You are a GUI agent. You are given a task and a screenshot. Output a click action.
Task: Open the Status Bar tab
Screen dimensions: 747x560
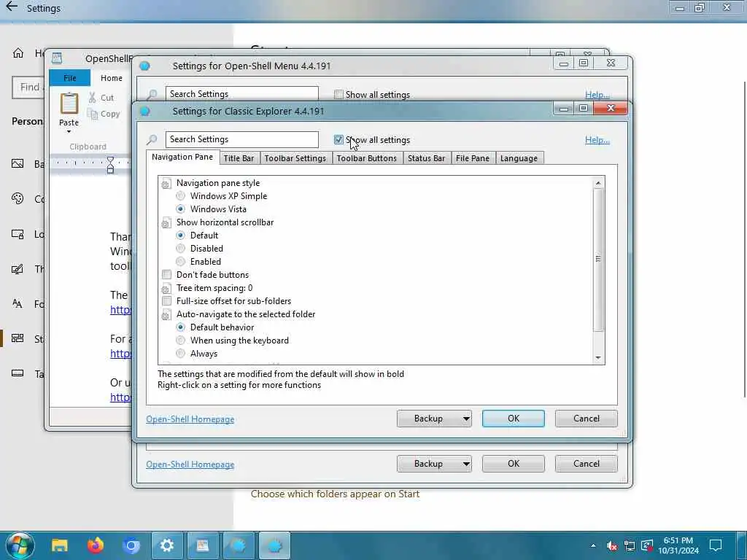tap(426, 158)
